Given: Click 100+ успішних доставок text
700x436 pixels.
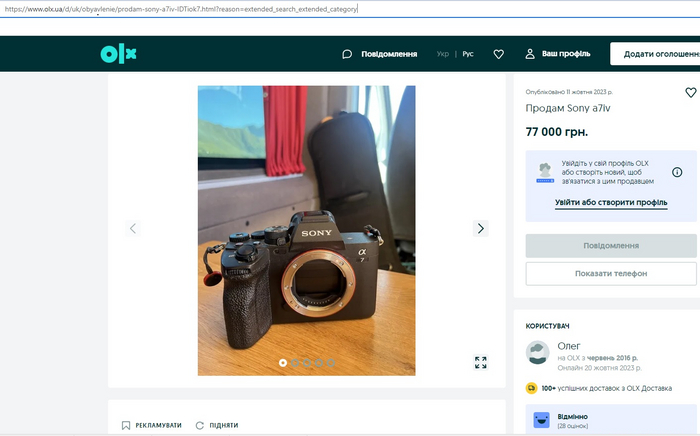Looking at the screenshot, I should point(607,388).
